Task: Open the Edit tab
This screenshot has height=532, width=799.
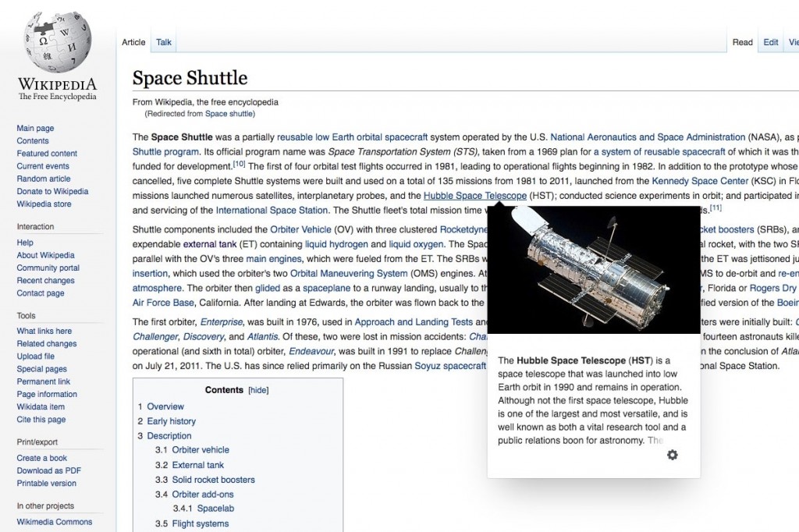Action: (770, 42)
